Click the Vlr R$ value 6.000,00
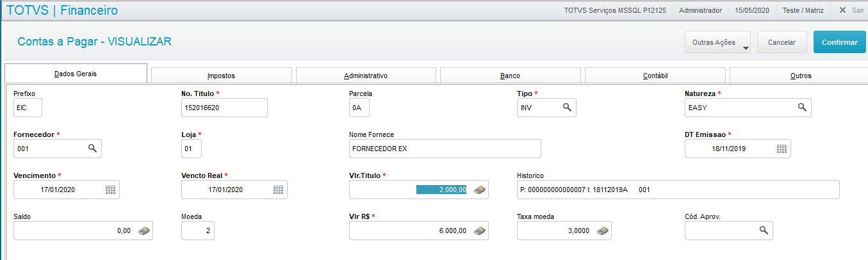This screenshot has width=868, height=260. tap(453, 231)
